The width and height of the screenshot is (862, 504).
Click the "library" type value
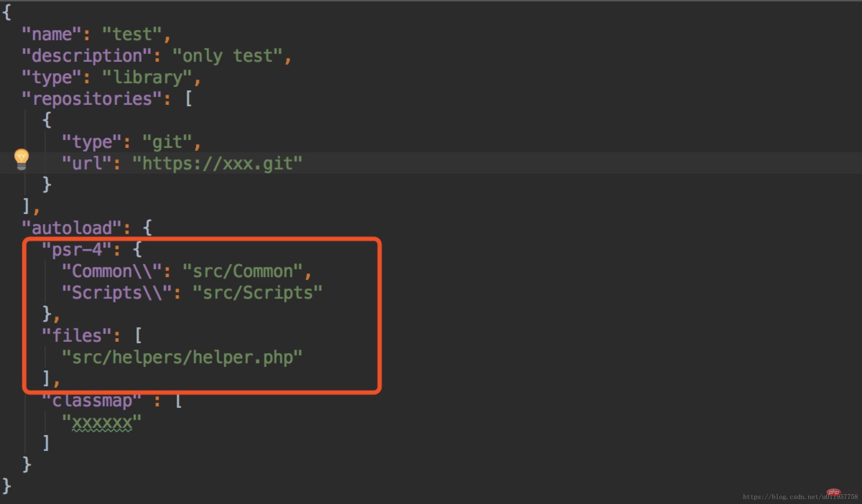tap(147, 78)
